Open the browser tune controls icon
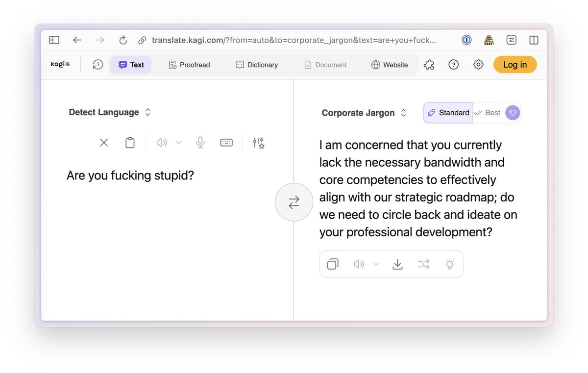This screenshot has height=373, width=588. [x=512, y=40]
